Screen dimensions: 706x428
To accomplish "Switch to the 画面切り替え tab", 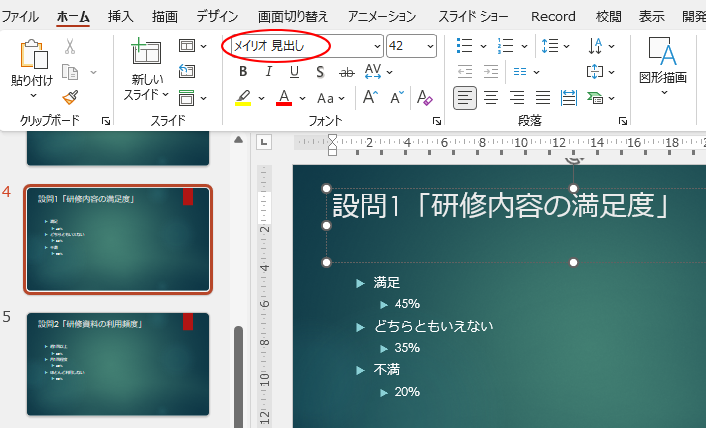I will point(293,17).
